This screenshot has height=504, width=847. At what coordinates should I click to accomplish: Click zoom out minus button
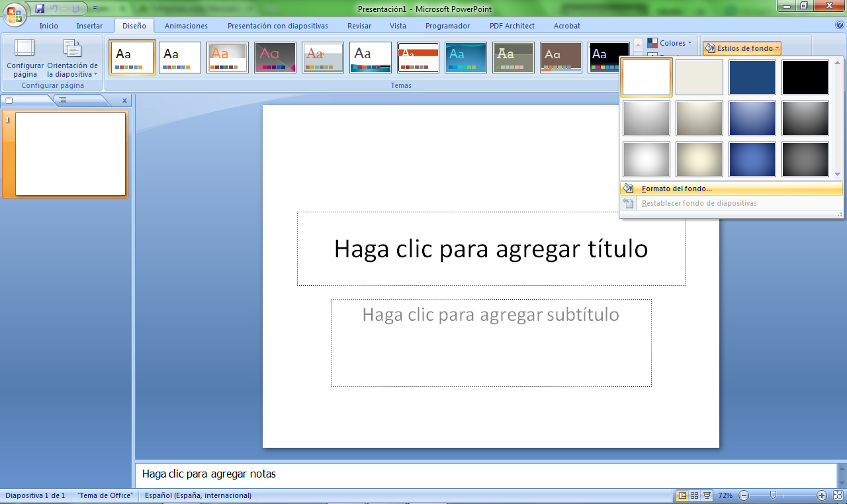click(x=744, y=495)
